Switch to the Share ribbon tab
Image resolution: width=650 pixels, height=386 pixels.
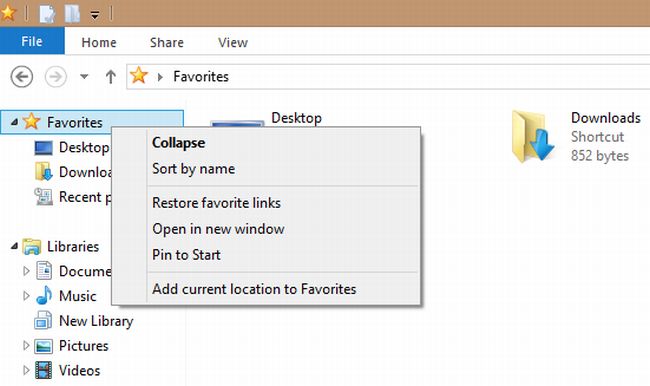point(167,42)
